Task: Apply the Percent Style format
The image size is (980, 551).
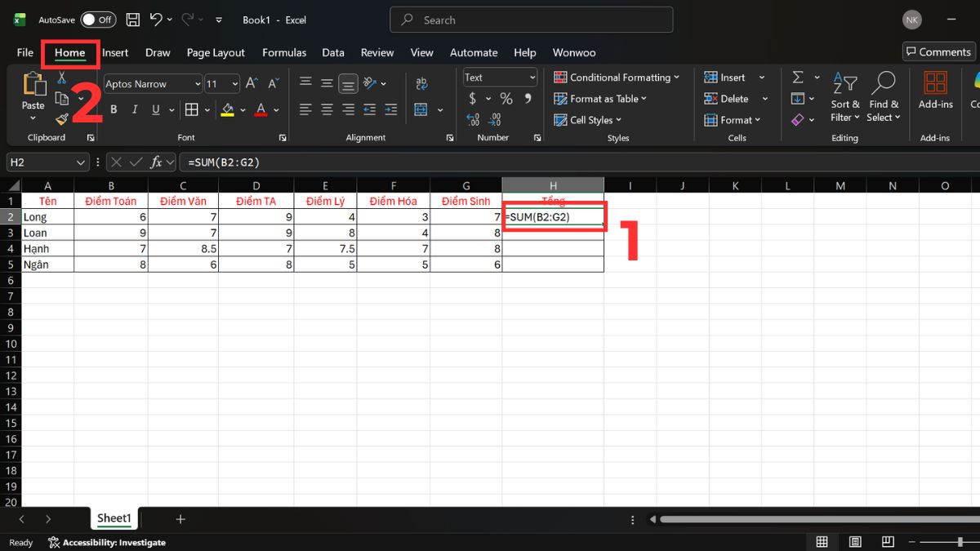Action: (506, 98)
